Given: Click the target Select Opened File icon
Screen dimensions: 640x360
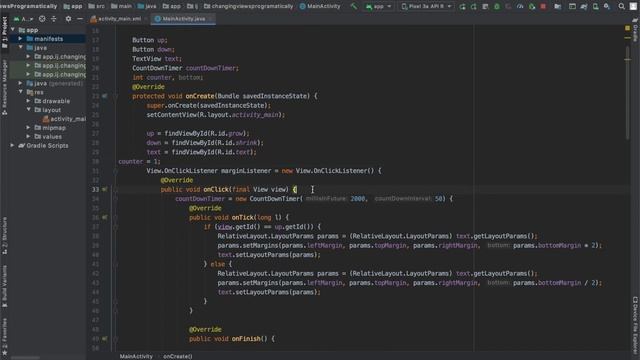Looking at the screenshot, I should [42, 19].
